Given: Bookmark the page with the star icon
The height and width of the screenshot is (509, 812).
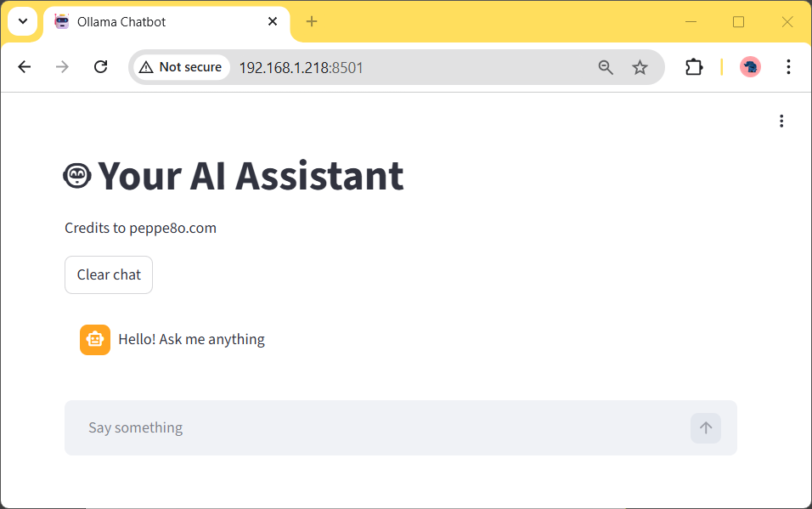Looking at the screenshot, I should 640,66.
